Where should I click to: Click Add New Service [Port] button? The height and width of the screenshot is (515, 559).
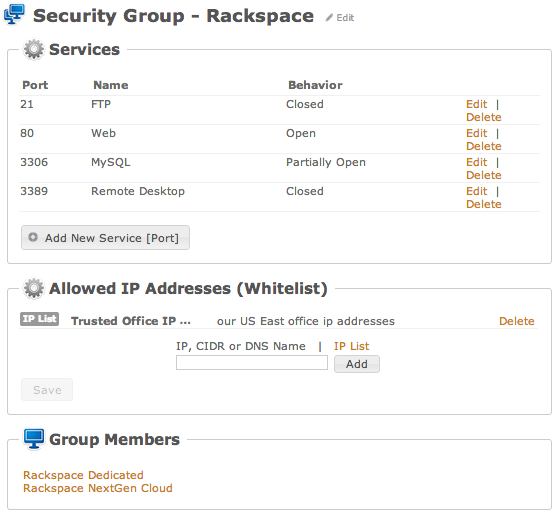coord(105,237)
